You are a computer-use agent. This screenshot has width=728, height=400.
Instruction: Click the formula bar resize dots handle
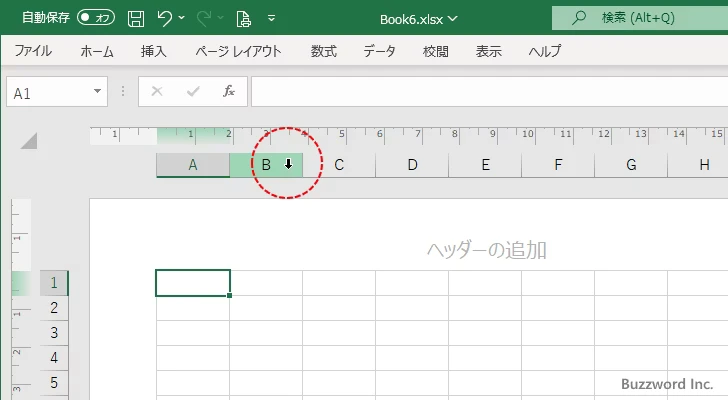[123, 91]
